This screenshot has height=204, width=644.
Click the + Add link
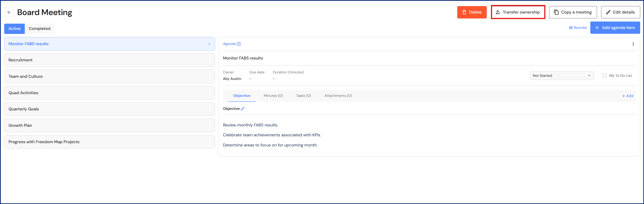pyautogui.click(x=627, y=96)
